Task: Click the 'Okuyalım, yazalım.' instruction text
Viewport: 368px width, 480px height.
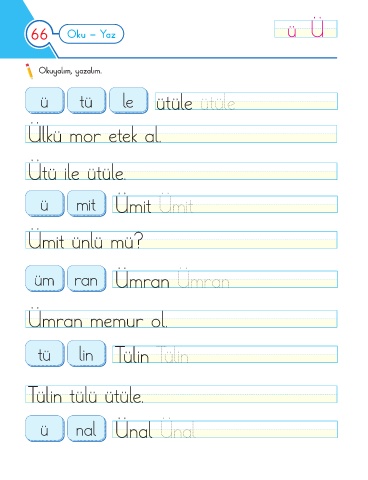Action: [70, 71]
